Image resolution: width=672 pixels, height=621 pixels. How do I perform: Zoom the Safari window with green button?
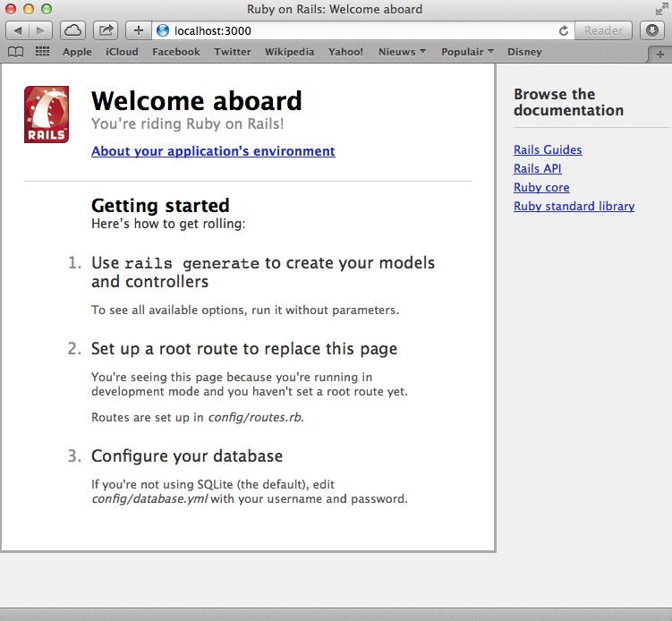[47, 9]
